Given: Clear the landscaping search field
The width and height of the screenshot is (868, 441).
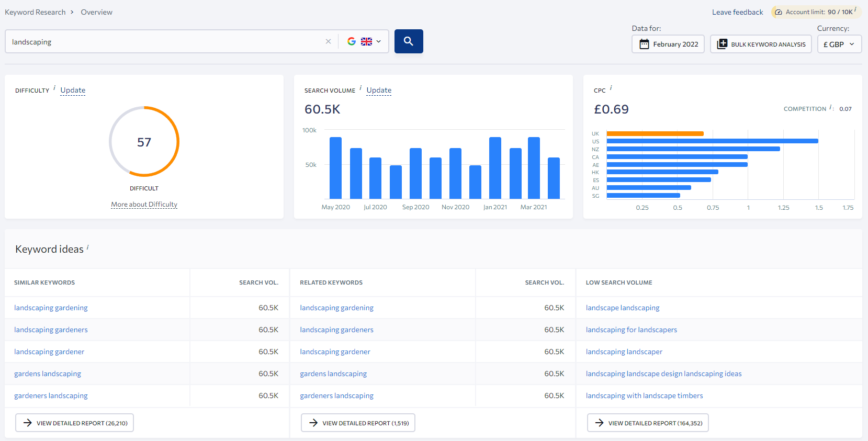Looking at the screenshot, I should [x=328, y=41].
